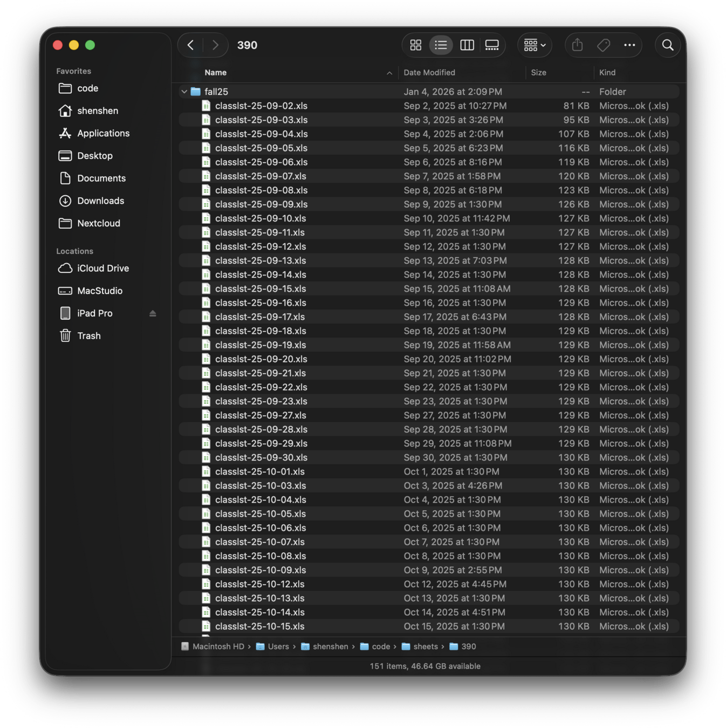Image resolution: width=726 pixels, height=728 pixels.
Task: Select file classlst-25-09-17.xls
Action: [429, 317]
